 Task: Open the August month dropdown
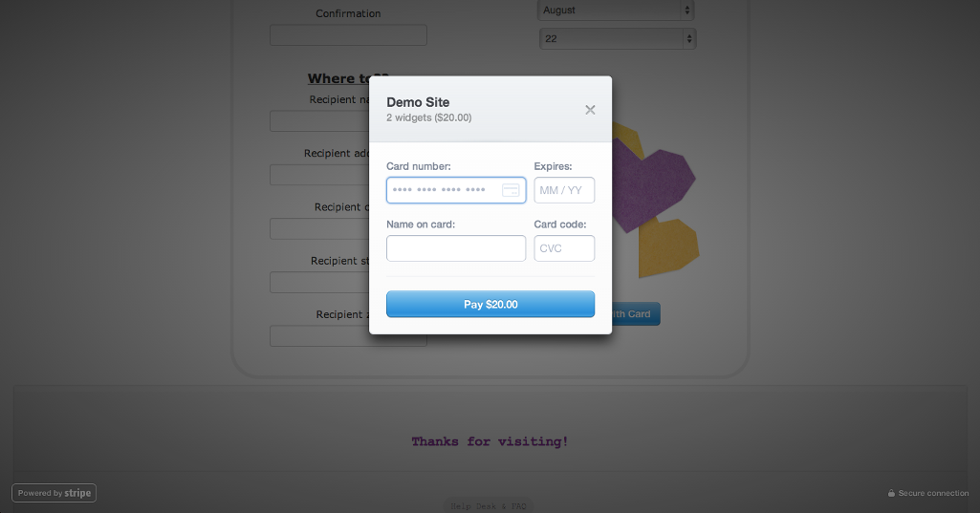point(617,11)
